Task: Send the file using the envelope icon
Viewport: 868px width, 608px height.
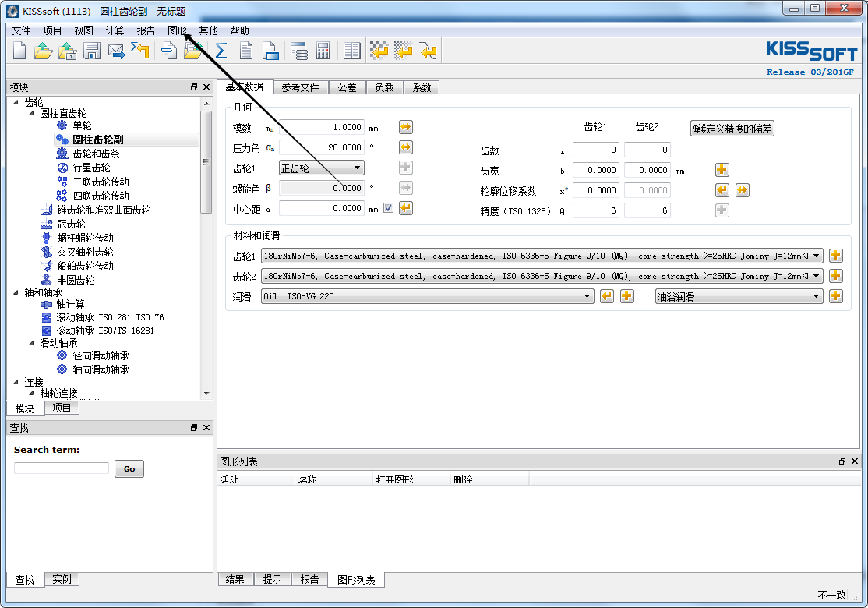Action: pos(116,51)
